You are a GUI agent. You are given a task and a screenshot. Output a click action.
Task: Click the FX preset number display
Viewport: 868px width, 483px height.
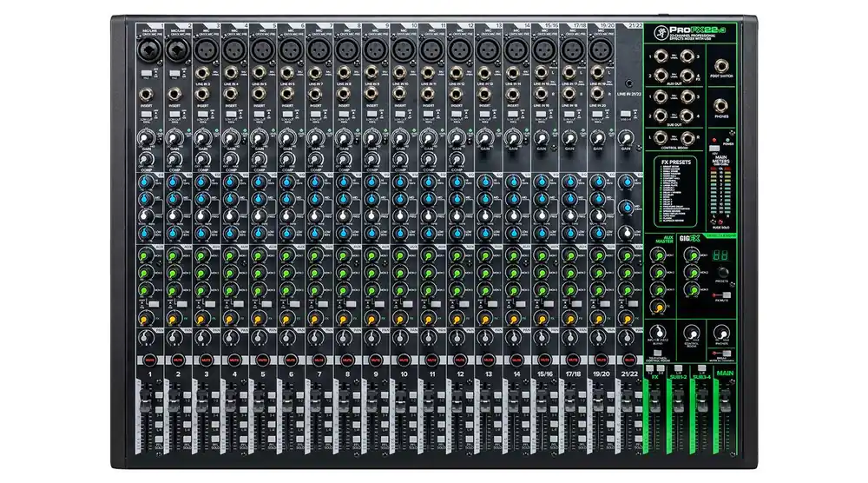[720, 256]
